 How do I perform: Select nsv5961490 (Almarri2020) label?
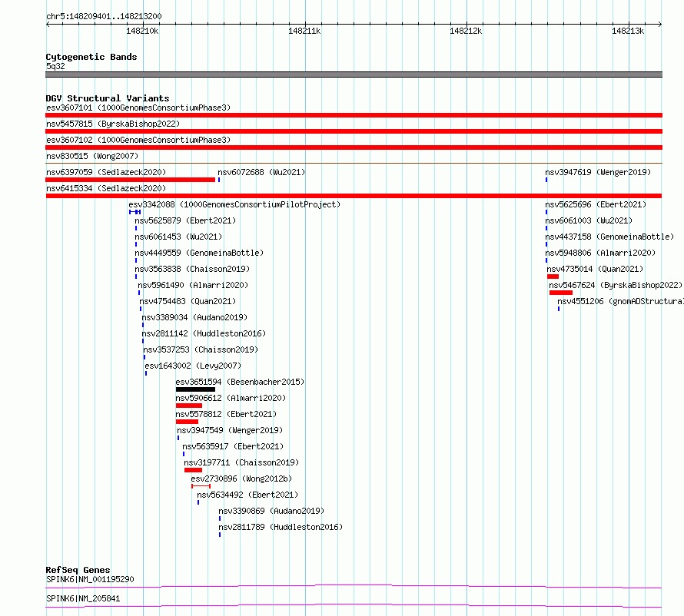click(x=193, y=285)
